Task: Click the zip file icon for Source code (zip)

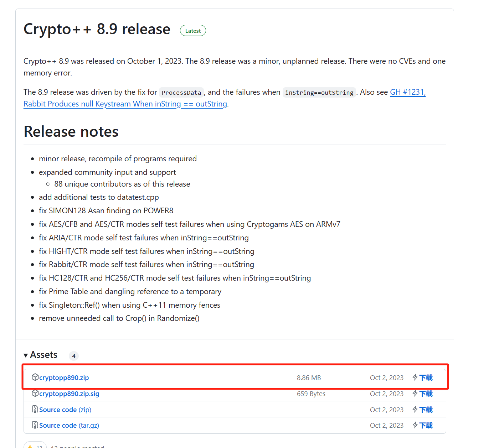Action: 35,410
